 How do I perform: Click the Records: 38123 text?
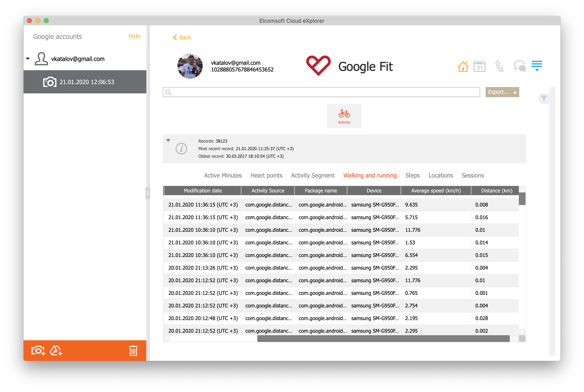click(213, 141)
